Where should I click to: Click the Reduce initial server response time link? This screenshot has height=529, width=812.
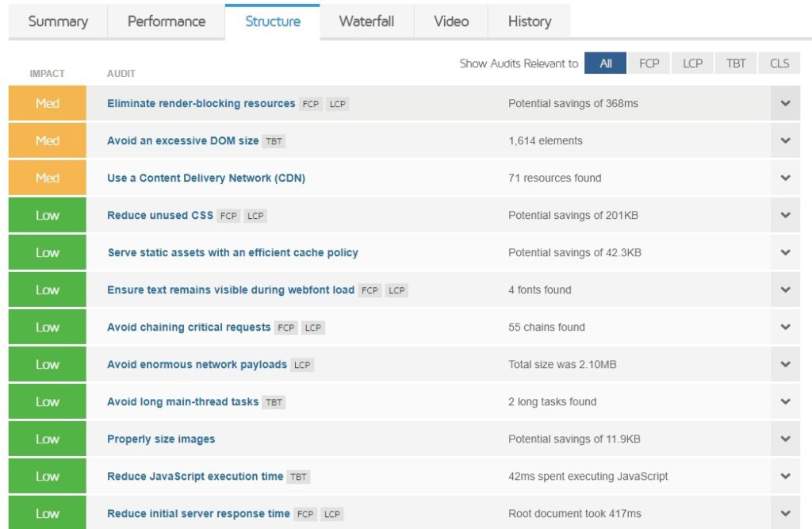point(198,514)
